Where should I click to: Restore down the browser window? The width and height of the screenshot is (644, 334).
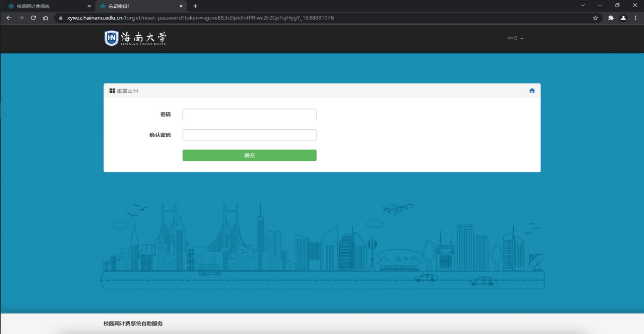click(617, 5)
